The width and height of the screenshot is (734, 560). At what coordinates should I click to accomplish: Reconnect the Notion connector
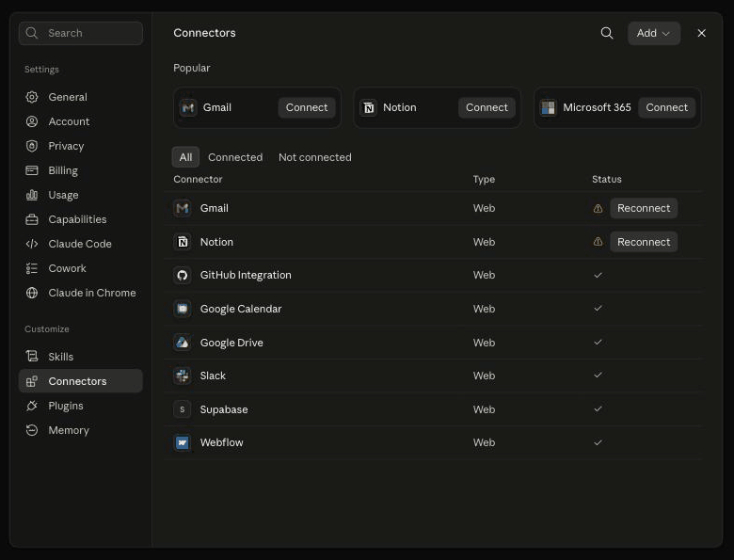(644, 242)
